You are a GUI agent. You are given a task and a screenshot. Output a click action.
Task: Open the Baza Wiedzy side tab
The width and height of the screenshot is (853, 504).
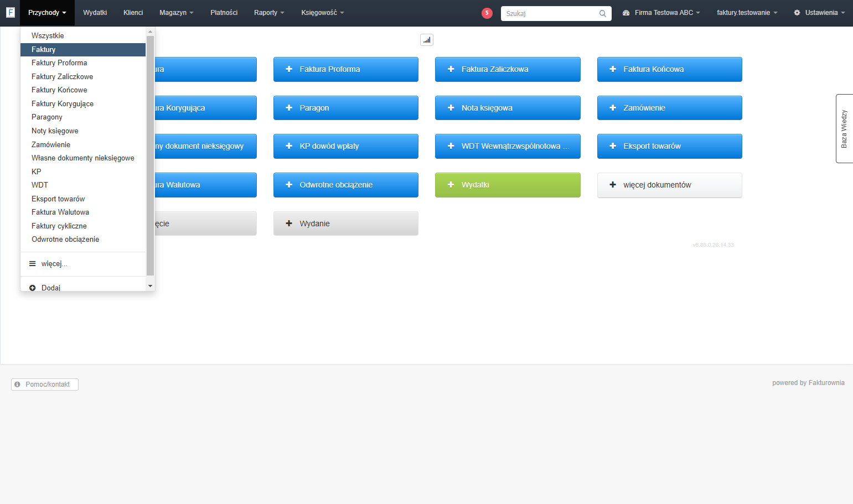[844, 128]
